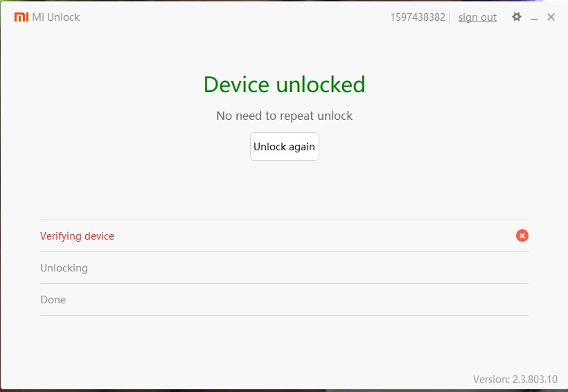568x392 pixels.
Task: Click the Mi Unlock title text
Action: click(56, 17)
